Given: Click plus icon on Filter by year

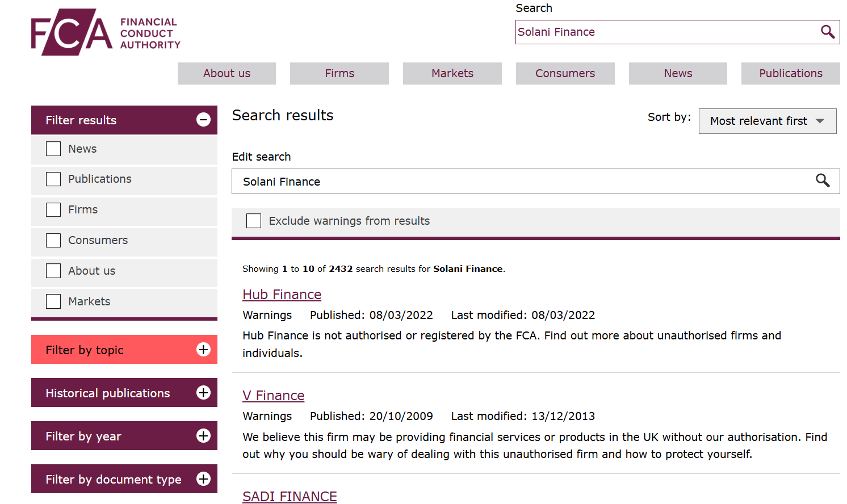Looking at the screenshot, I should click(203, 436).
